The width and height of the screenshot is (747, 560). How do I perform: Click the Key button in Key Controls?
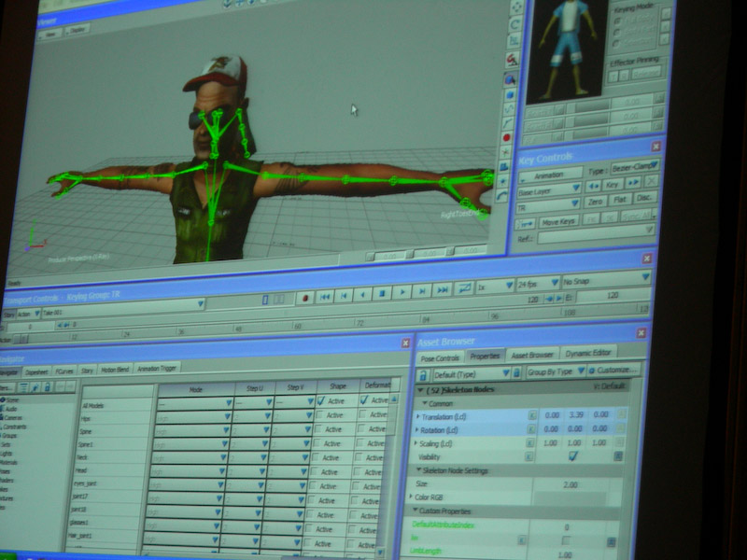click(613, 184)
